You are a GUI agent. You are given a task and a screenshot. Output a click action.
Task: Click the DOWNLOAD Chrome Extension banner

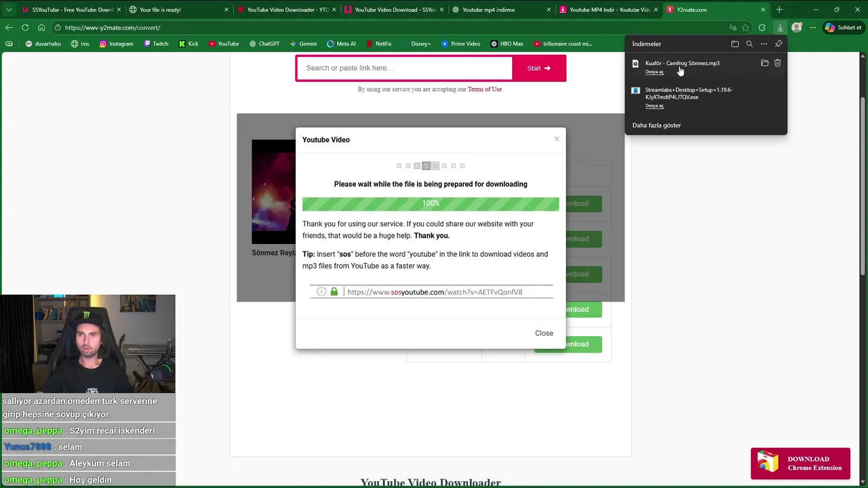pos(800,464)
